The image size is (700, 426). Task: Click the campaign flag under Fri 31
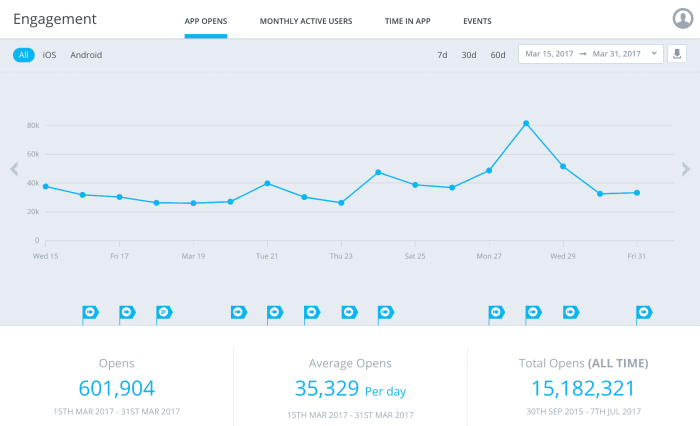tap(644, 313)
